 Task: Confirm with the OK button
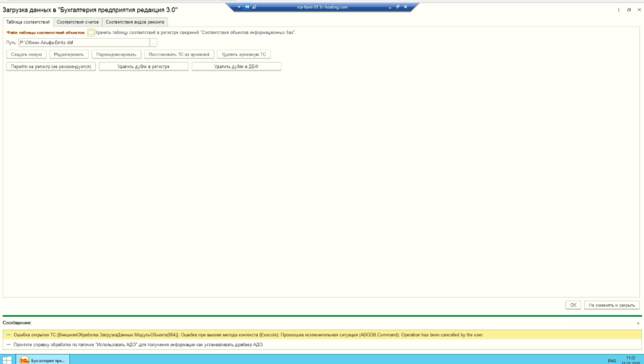pos(573,305)
